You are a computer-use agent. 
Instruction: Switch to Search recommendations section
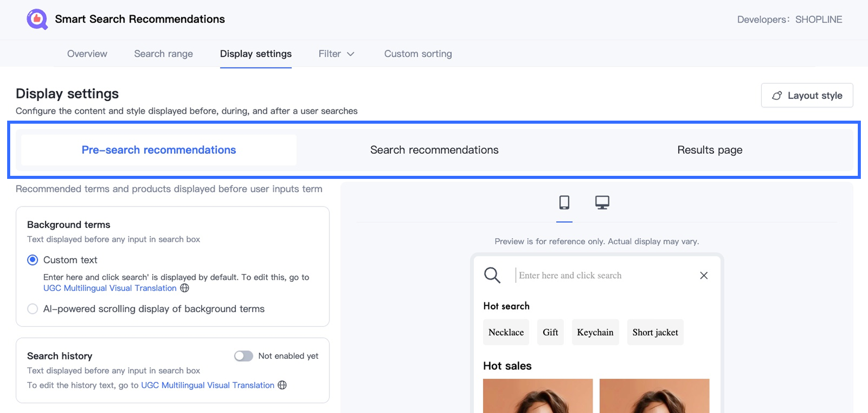click(434, 150)
